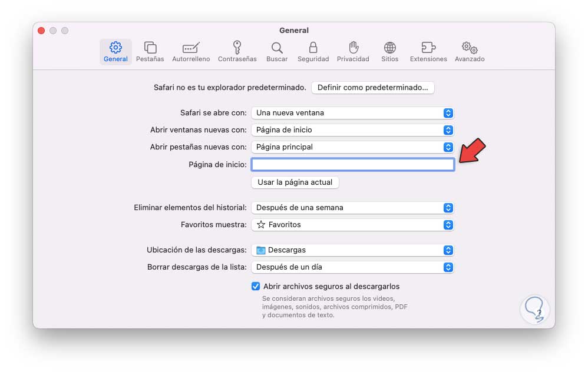588x372 pixels.
Task: Open the Privacidad hand tab
Action: coord(353,52)
